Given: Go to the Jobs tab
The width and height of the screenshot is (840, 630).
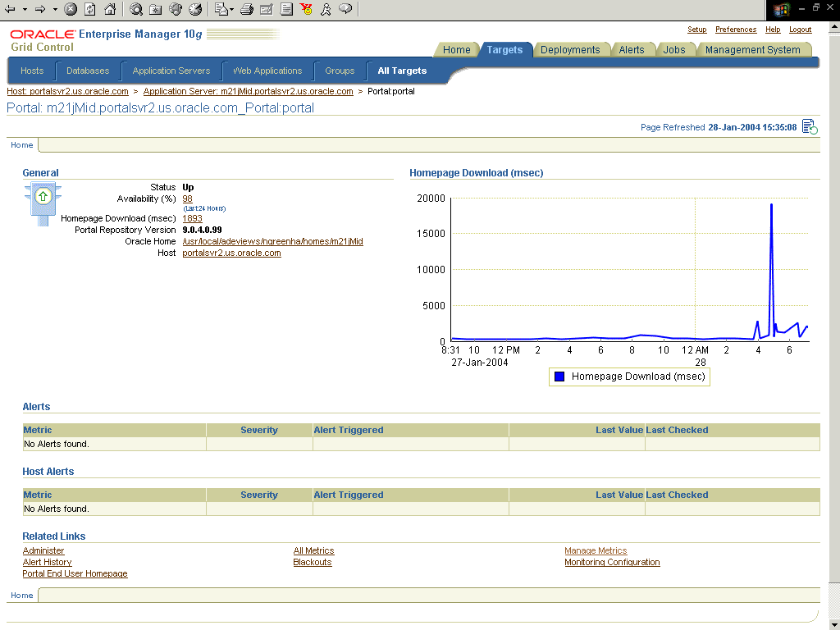Looking at the screenshot, I should click(674, 50).
